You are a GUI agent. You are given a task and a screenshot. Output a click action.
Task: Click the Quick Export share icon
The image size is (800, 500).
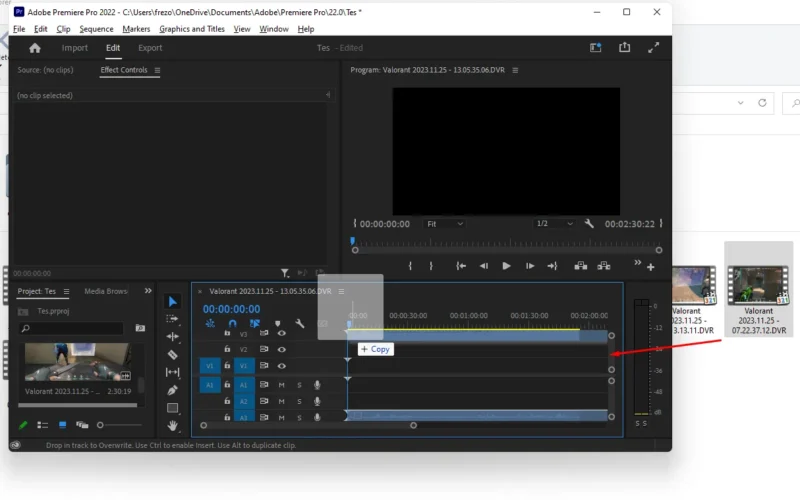tap(624, 47)
